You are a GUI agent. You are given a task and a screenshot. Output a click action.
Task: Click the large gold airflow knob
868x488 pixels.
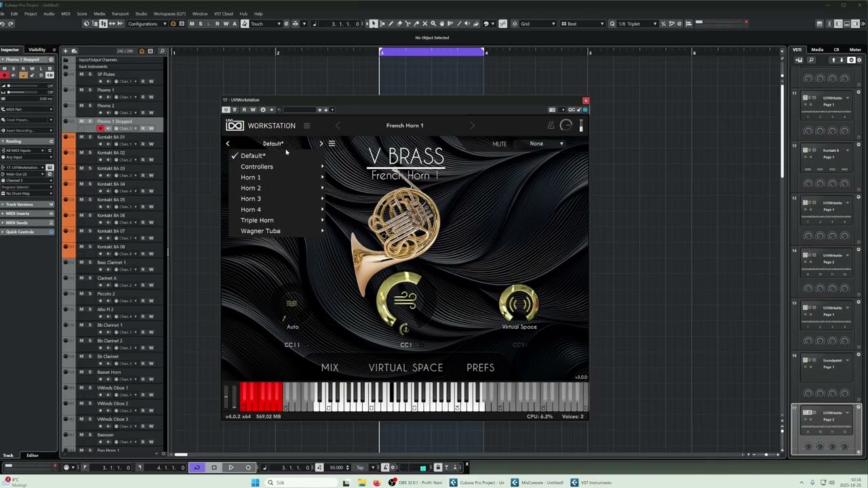405,299
